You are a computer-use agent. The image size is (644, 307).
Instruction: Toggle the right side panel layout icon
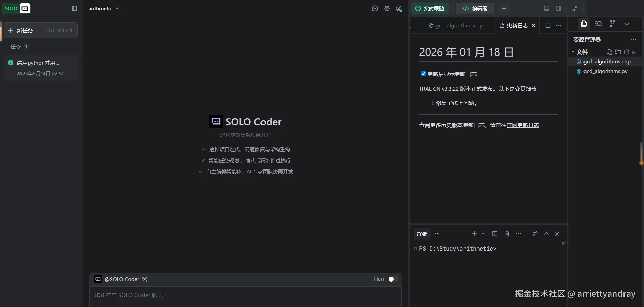click(558, 8)
